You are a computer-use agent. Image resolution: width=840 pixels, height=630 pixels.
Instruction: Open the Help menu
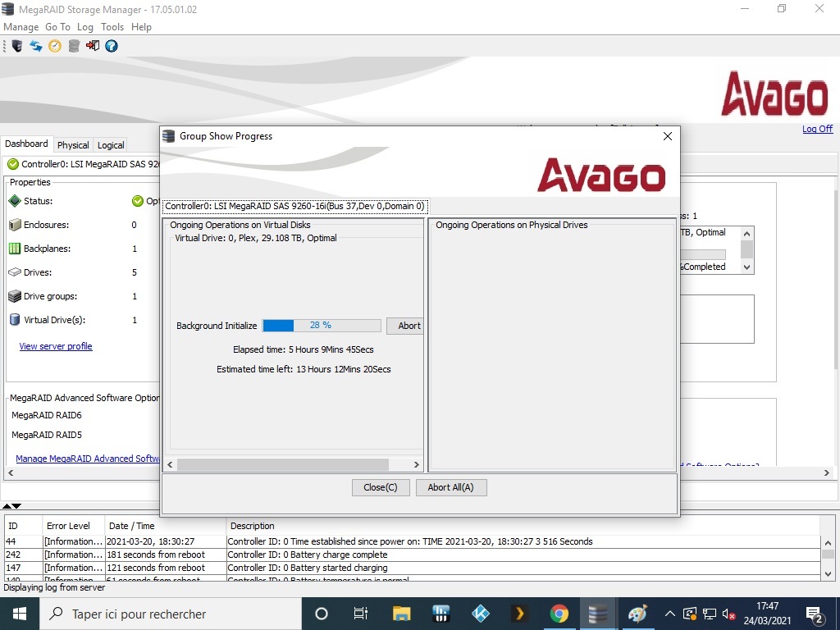pos(141,27)
